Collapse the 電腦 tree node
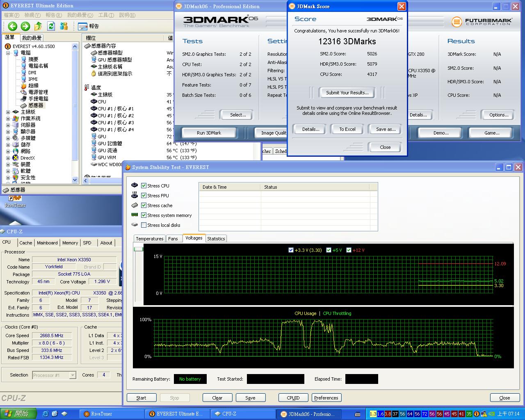The image size is (525, 420). coord(8,53)
